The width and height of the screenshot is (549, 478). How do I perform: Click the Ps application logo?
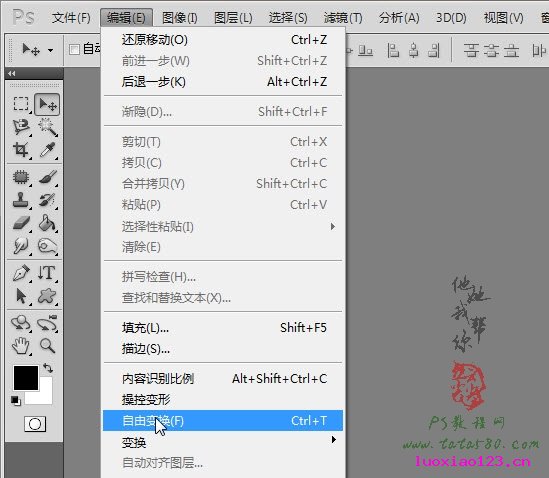23,17
